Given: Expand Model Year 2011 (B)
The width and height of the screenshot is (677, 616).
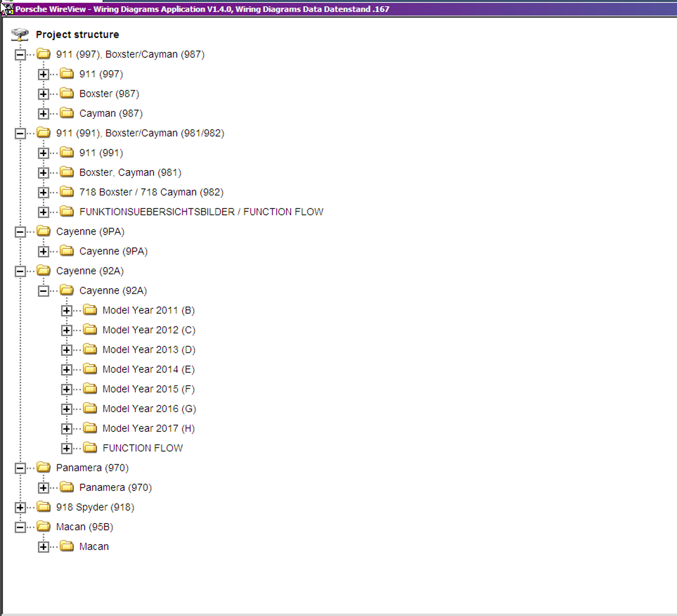Looking at the screenshot, I should pyautogui.click(x=67, y=310).
